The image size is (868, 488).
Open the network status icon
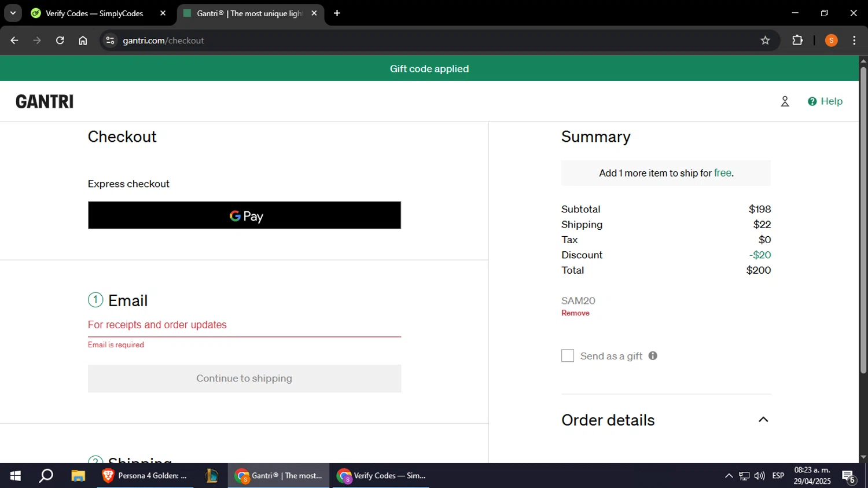point(744,476)
